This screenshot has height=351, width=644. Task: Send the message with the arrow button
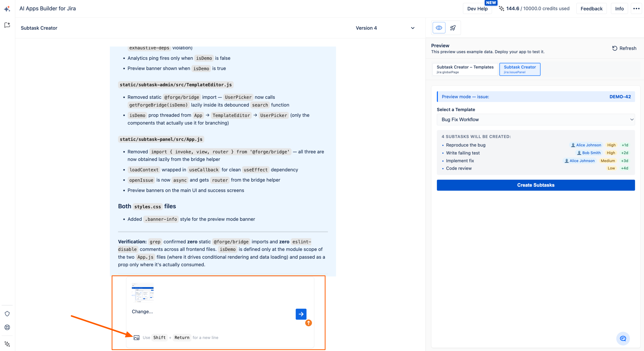(x=301, y=314)
